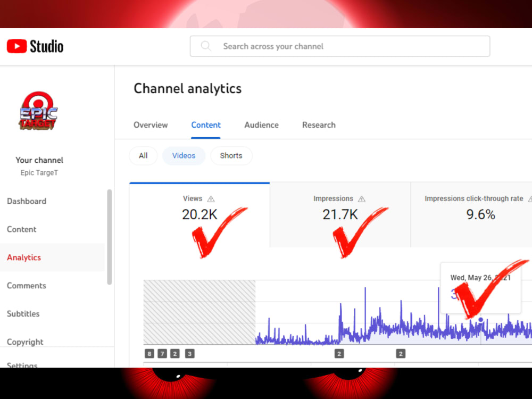Click the channel search input field
Screen dimensions: 532x399
point(340,46)
